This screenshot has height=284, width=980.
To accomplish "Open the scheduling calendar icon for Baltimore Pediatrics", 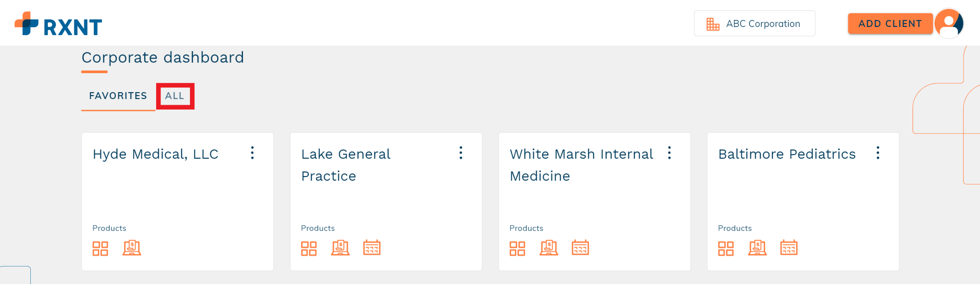I will (789, 248).
